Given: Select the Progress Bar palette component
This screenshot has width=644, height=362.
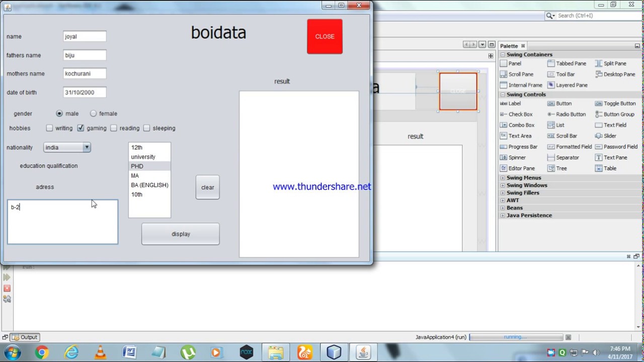Looking at the screenshot, I should click(519, 147).
